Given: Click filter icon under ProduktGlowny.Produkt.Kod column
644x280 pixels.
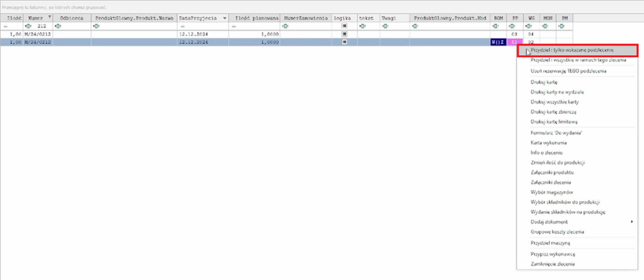Looking at the screenshot, I should point(415,26).
